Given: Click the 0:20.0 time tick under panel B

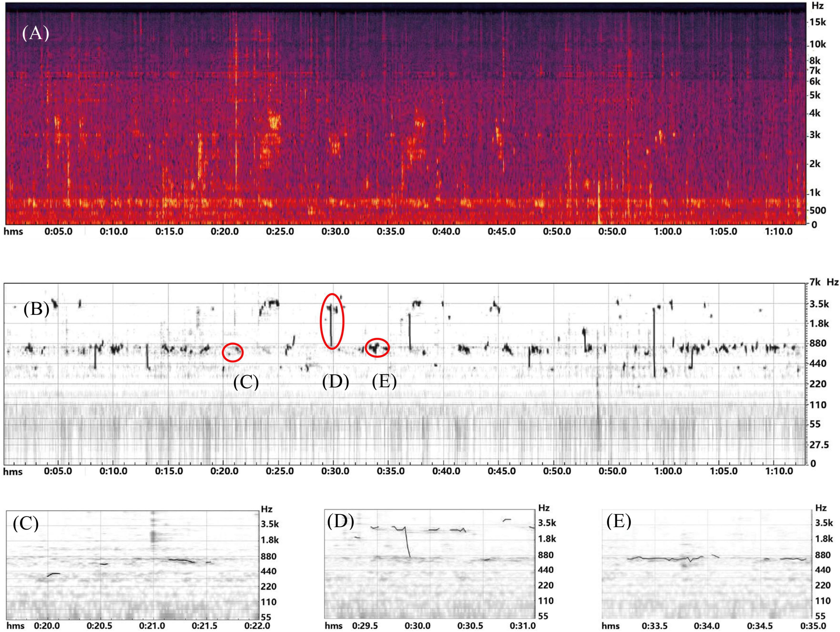Looking at the screenshot, I should [224, 471].
